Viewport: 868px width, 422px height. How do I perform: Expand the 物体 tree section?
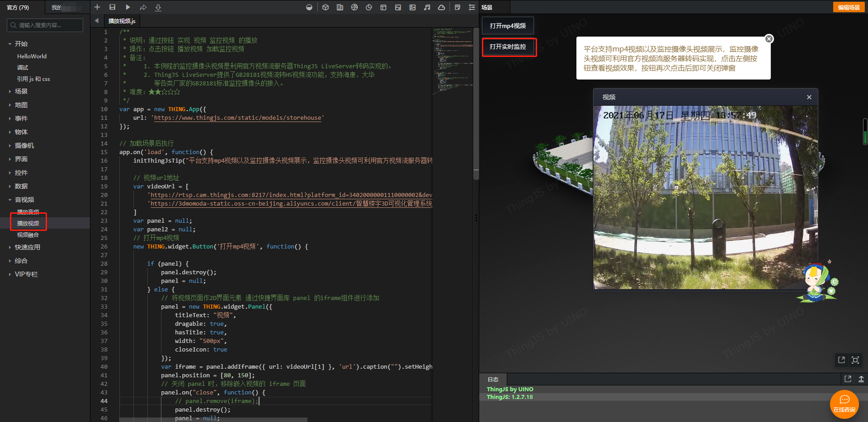[21, 132]
